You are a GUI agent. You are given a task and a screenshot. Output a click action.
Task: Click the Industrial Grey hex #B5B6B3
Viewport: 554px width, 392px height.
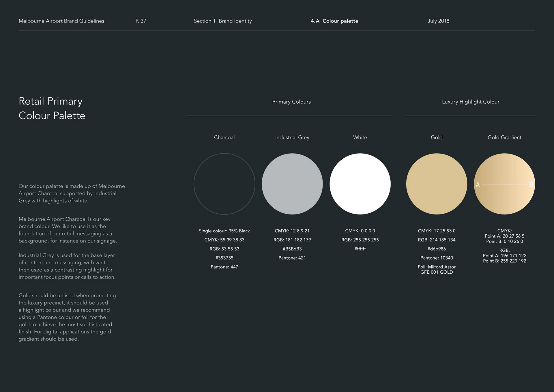tap(292, 249)
